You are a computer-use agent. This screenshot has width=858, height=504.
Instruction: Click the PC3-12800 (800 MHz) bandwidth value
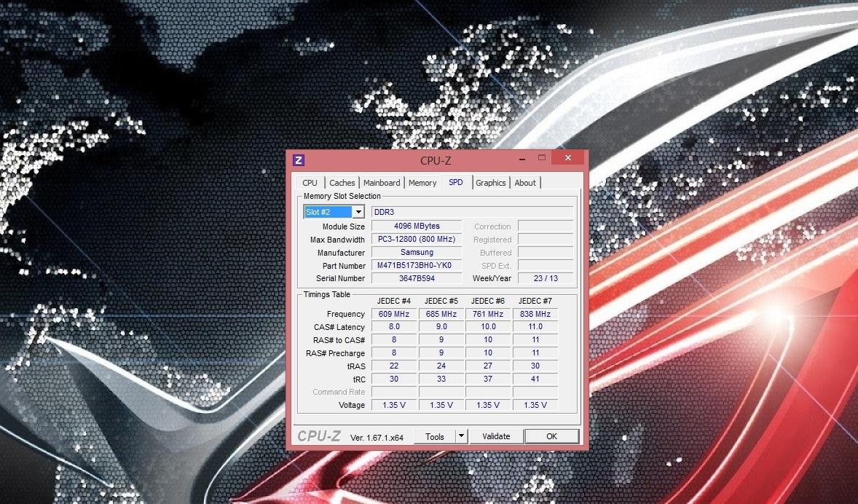click(x=417, y=239)
